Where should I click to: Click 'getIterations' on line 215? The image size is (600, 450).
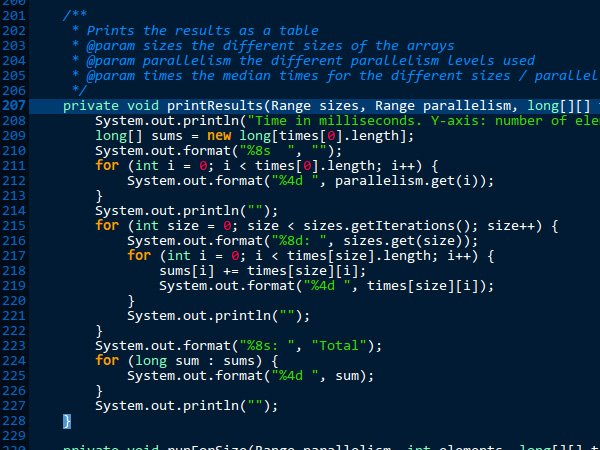(x=403, y=226)
